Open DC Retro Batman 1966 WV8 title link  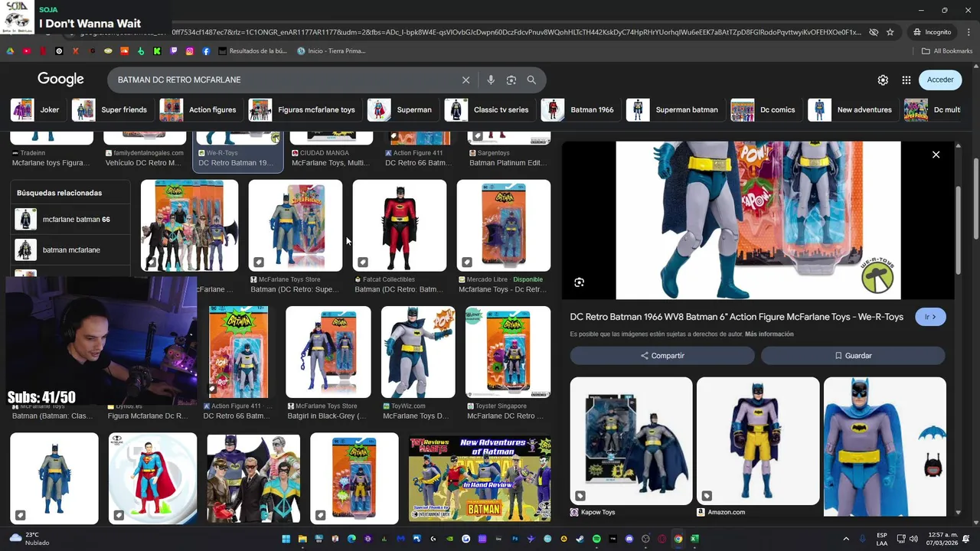737,317
